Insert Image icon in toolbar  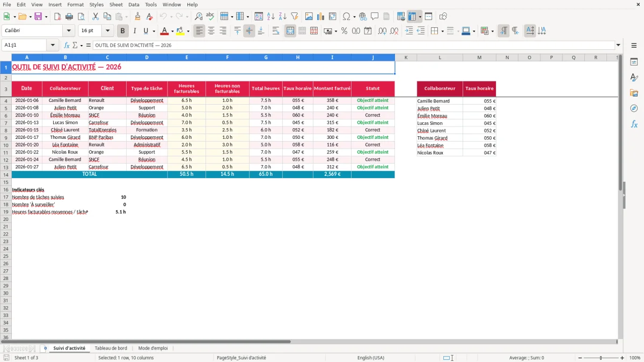coord(309,17)
